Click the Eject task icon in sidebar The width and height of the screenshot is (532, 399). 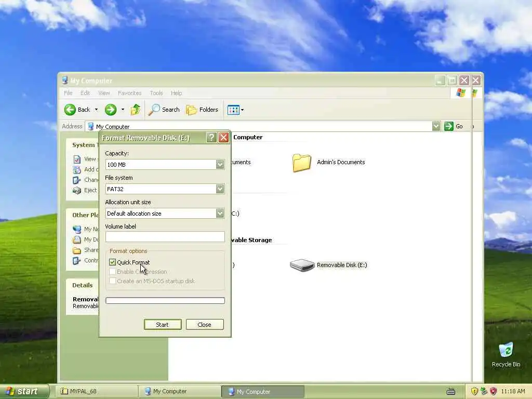click(x=77, y=190)
